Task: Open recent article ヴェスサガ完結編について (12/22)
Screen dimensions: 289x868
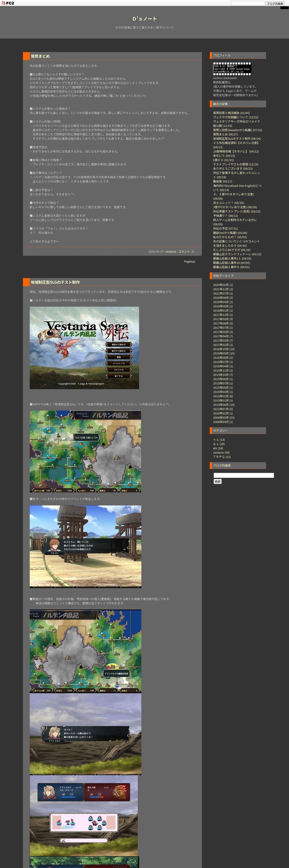Action: point(235,117)
